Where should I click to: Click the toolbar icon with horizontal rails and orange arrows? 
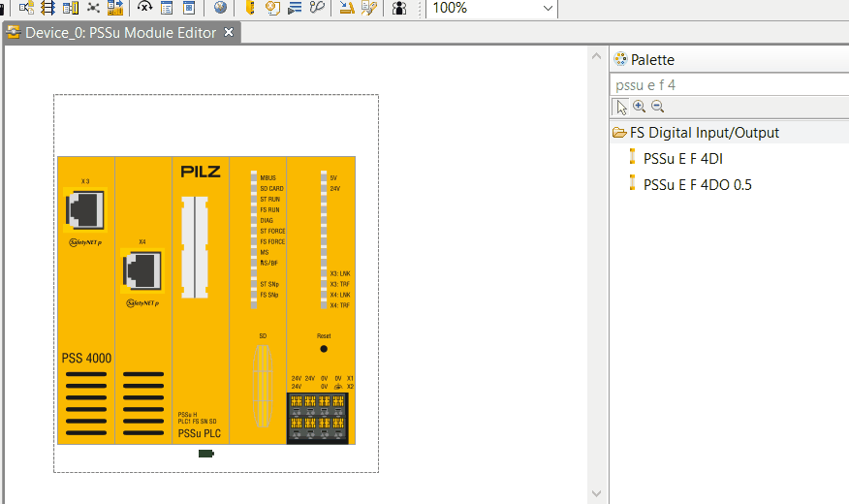point(48,8)
